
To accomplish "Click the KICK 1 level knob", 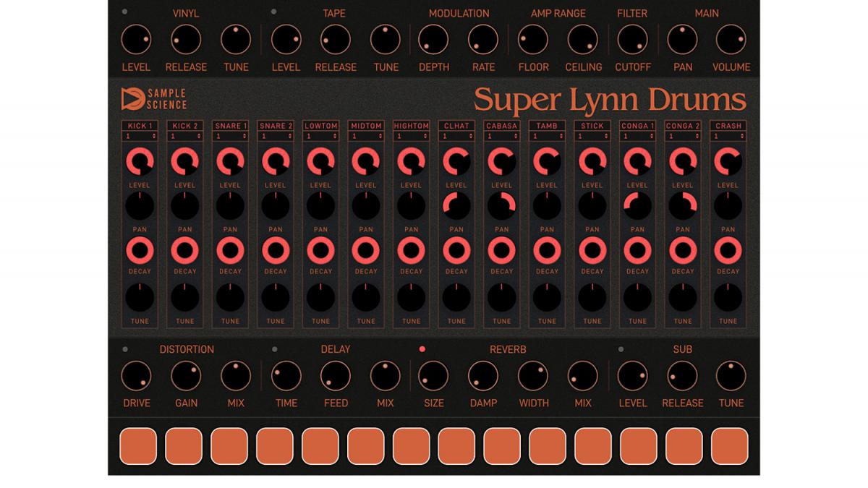I will [140, 163].
